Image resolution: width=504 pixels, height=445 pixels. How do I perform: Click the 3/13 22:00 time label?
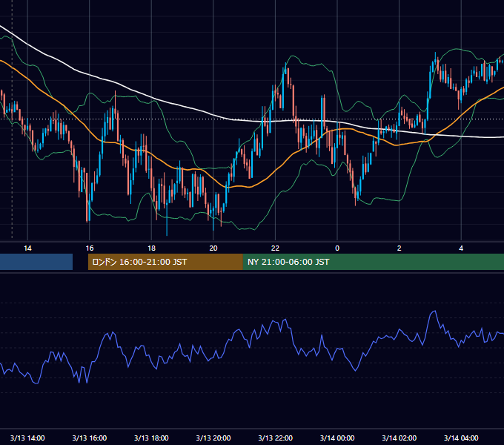(276, 438)
